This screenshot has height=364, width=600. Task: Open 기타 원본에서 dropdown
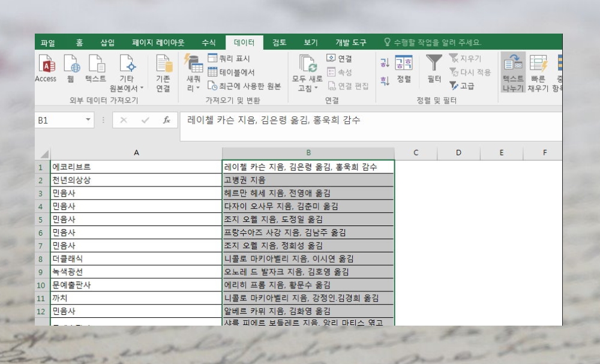[x=126, y=73]
